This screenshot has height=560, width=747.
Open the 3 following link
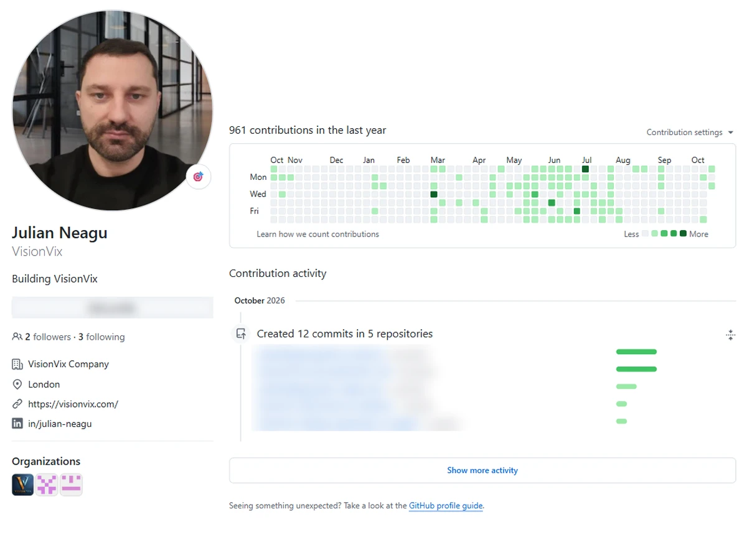(101, 337)
